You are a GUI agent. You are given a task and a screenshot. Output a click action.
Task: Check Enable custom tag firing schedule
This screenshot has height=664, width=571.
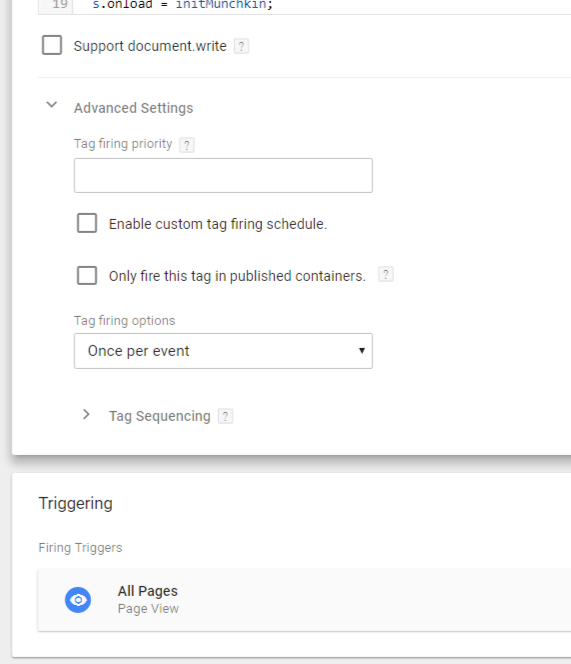pos(87,223)
